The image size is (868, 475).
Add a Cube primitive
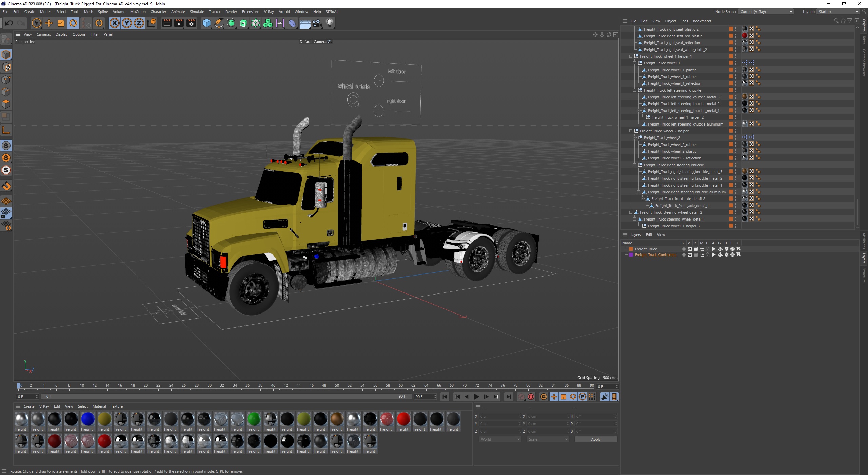pyautogui.click(x=206, y=23)
